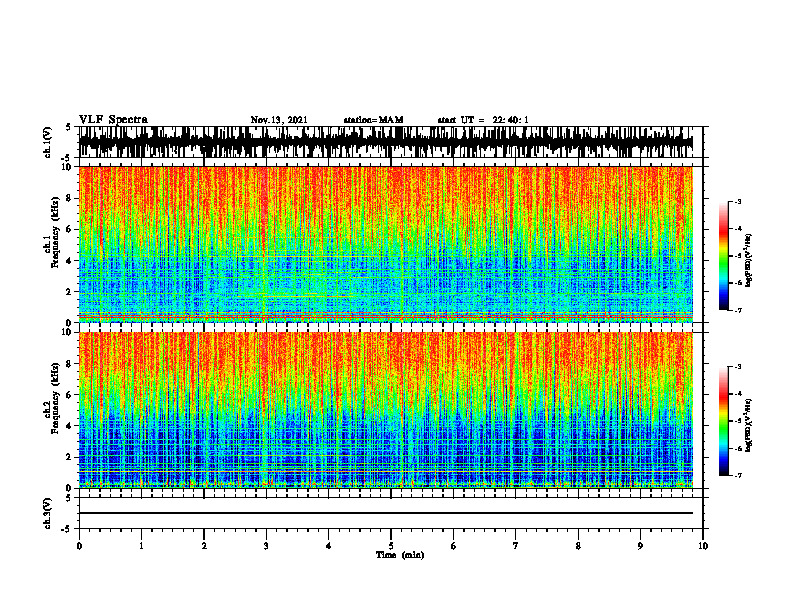
Task: Click ch.1 frequency axis tick "10"
Action: 67,168
